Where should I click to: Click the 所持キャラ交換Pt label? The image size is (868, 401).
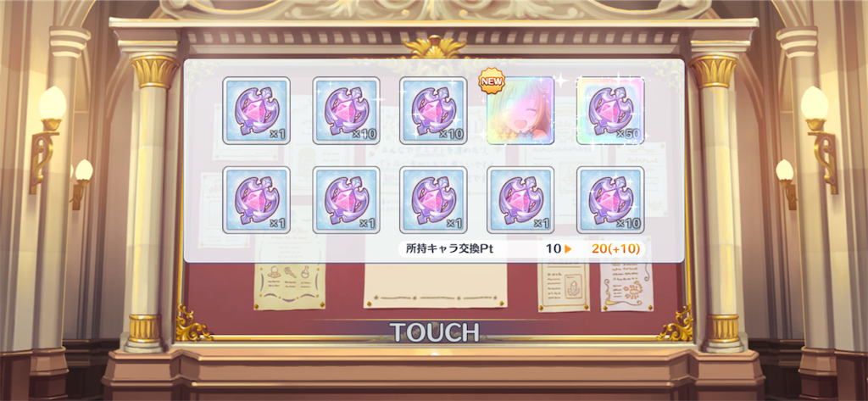(449, 248)
